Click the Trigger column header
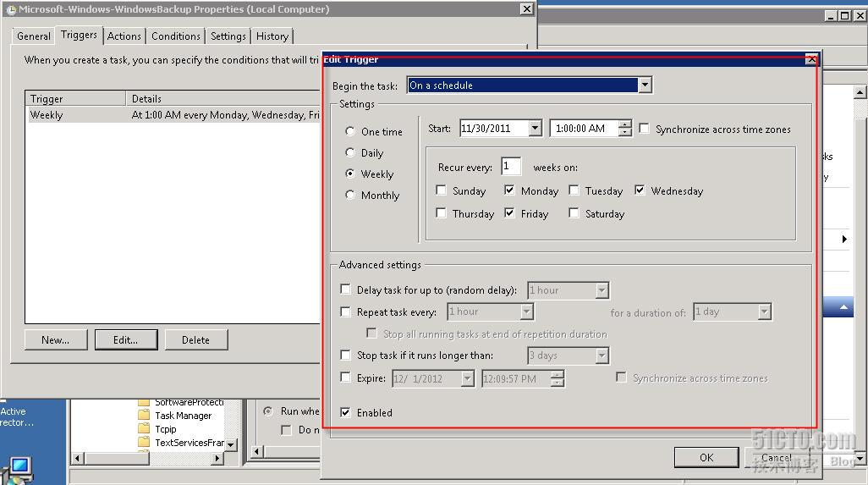The width and height of the screenshot is (868, 485). point(76,98)
